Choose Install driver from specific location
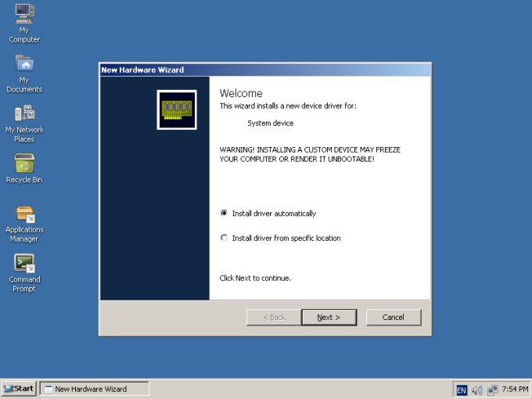The height and width of the screenshot is (399, 532). coord(225,238)
